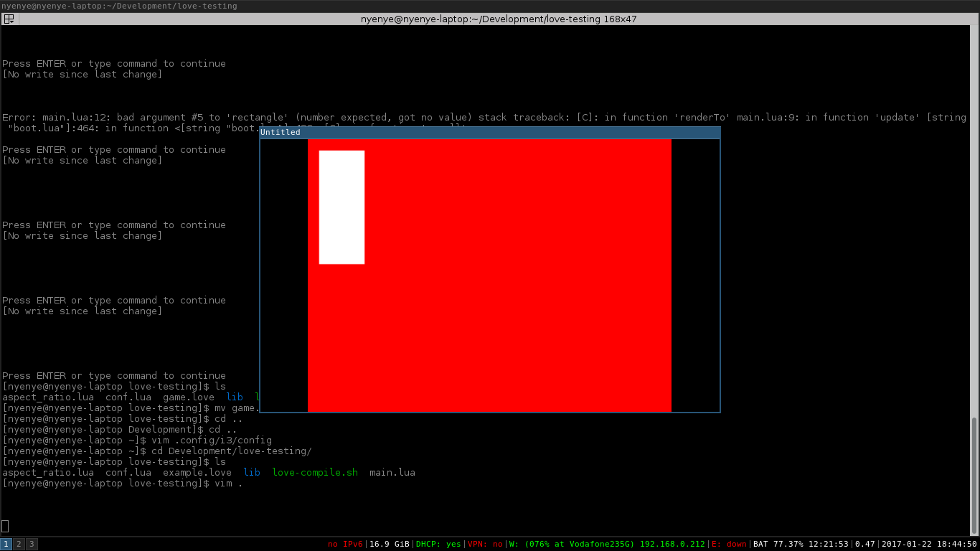Click 'conf.lua' beside example.love
The width and height of the screenshot is (980, 551).
click(128, 473)
